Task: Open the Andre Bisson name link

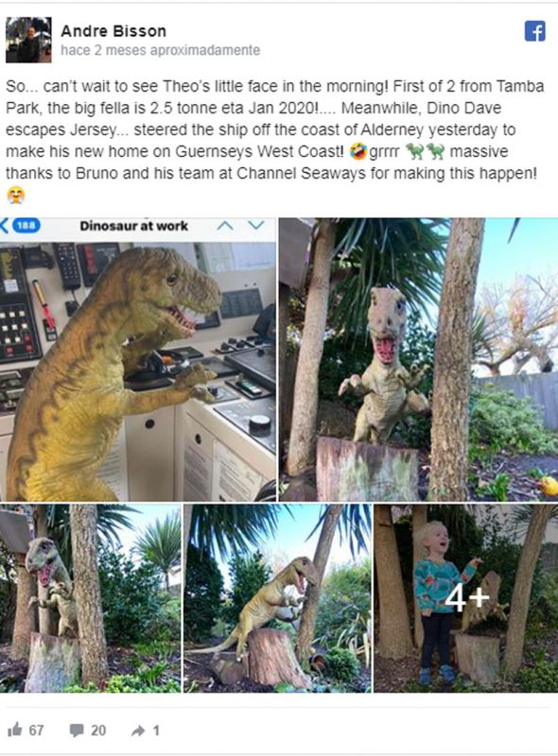Action: point(113,31)
